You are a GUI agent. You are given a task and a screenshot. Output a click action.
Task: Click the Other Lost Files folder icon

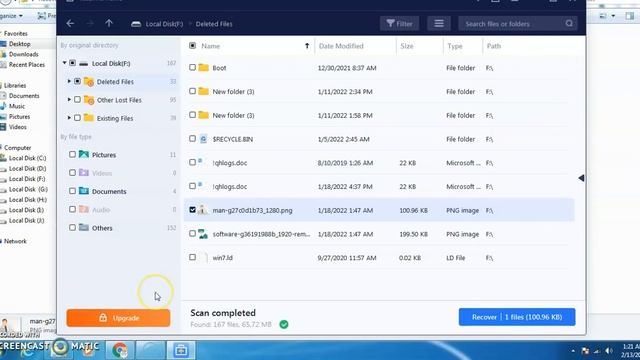(89, 100)
